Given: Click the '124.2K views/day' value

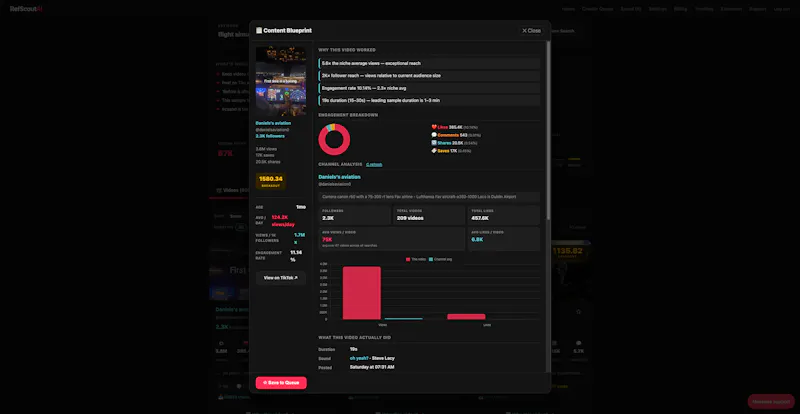Looking at the screenshot, I should pyautogui.click(x=283, y=221).
